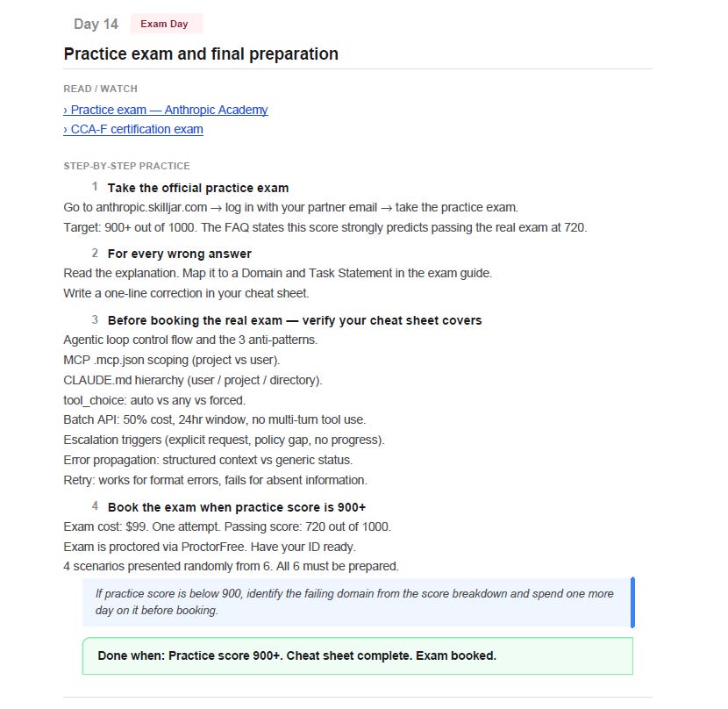The height and width of the screenshot is (709, 728).
Task: Click the READ / WATCH section label
Action: click(101, 89)
